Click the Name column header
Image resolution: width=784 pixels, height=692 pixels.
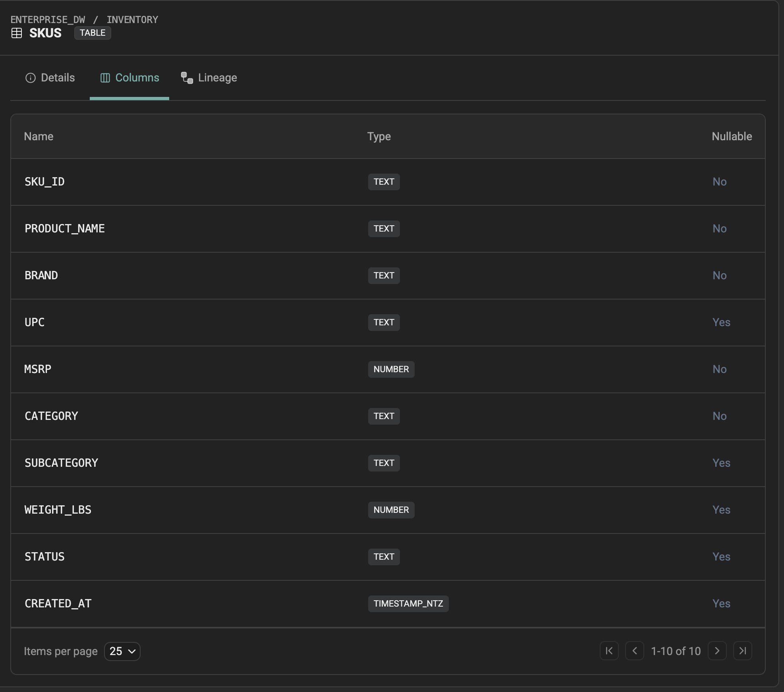tap(39, 136)
